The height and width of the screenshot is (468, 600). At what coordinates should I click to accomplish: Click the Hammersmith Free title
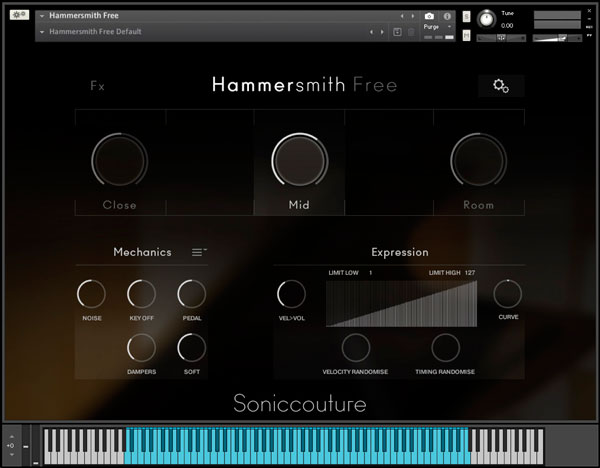point(305,85)
